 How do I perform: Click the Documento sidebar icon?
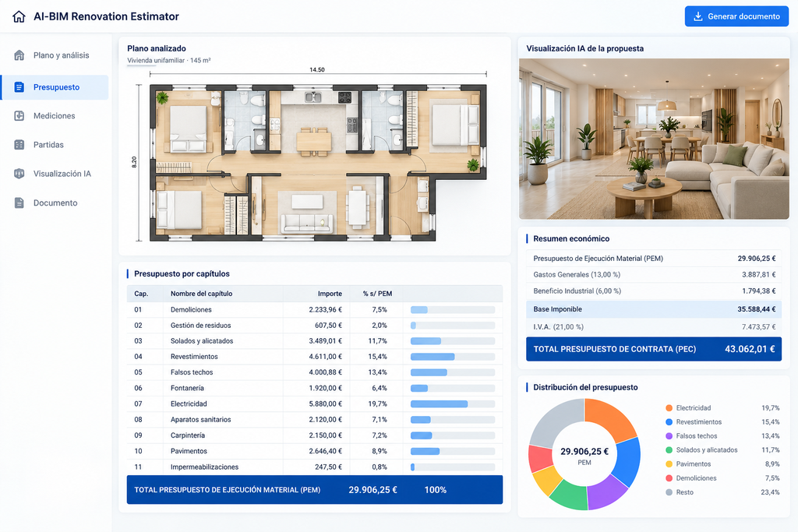[x=19, y=203]
